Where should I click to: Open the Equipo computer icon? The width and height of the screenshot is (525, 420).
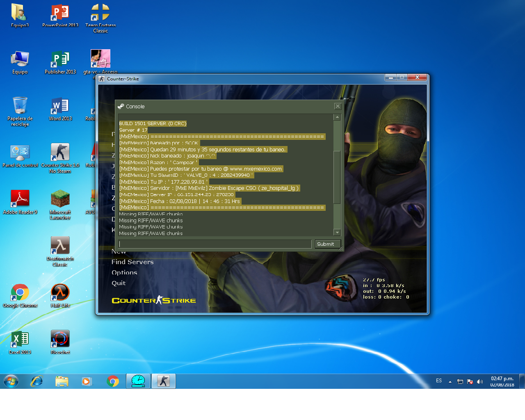(x=20, y=62)
